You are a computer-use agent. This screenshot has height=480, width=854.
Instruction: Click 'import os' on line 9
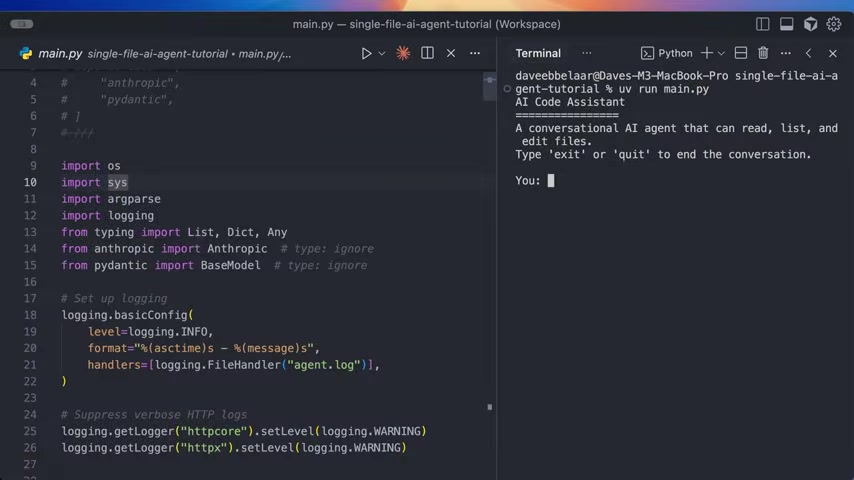point(90,166)
